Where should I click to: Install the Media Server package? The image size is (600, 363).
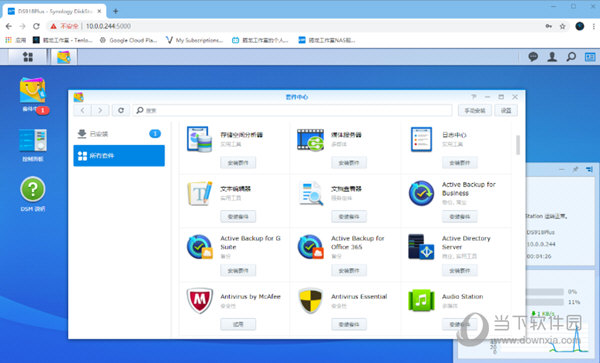point(349,163)
